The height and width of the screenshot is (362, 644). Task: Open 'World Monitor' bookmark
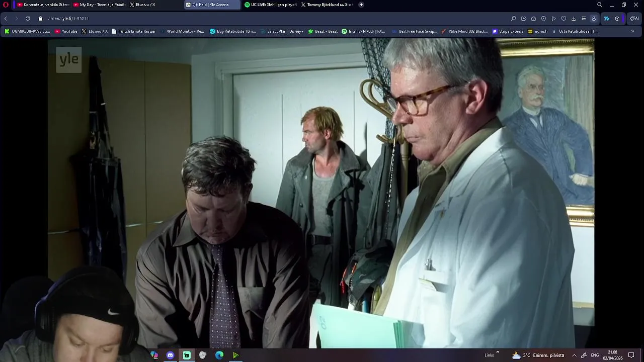182,31
